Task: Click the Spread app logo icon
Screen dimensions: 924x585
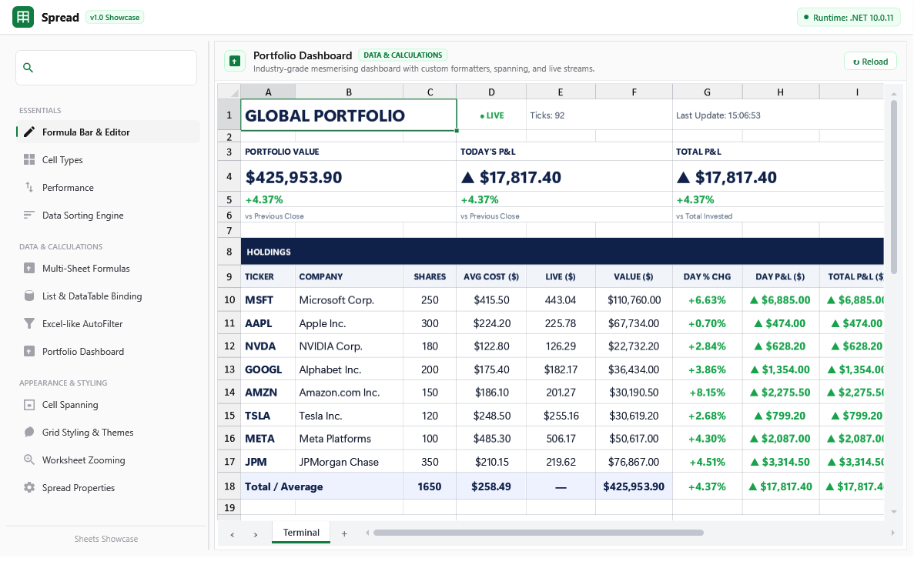Action: click(23, 17)
